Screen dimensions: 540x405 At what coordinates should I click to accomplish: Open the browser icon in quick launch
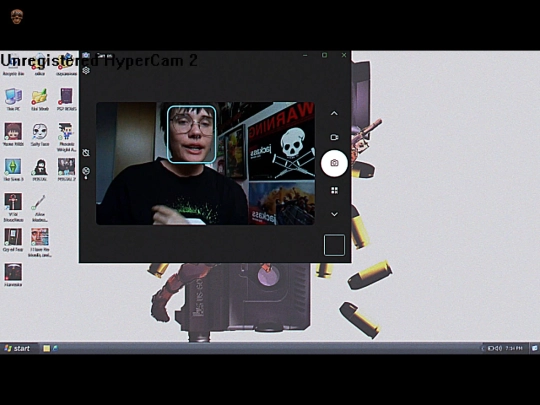[55, 349]
